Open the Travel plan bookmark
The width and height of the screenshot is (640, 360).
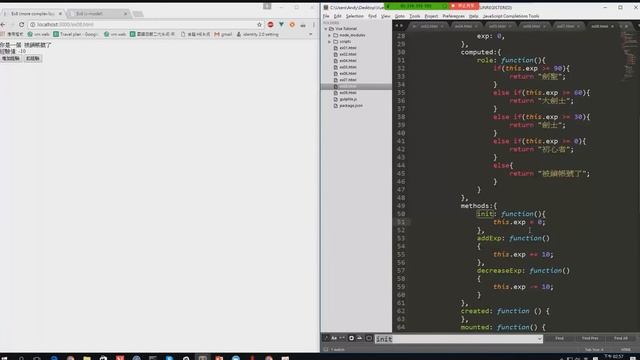[76, 34]
